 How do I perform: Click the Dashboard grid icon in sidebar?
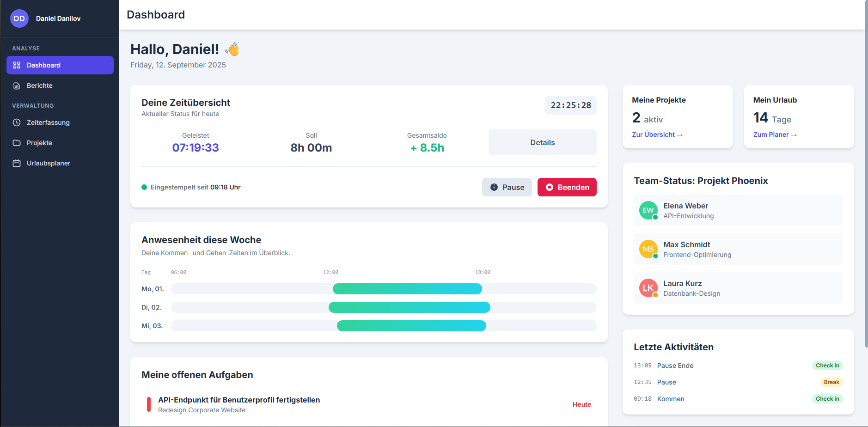[17, 65]
